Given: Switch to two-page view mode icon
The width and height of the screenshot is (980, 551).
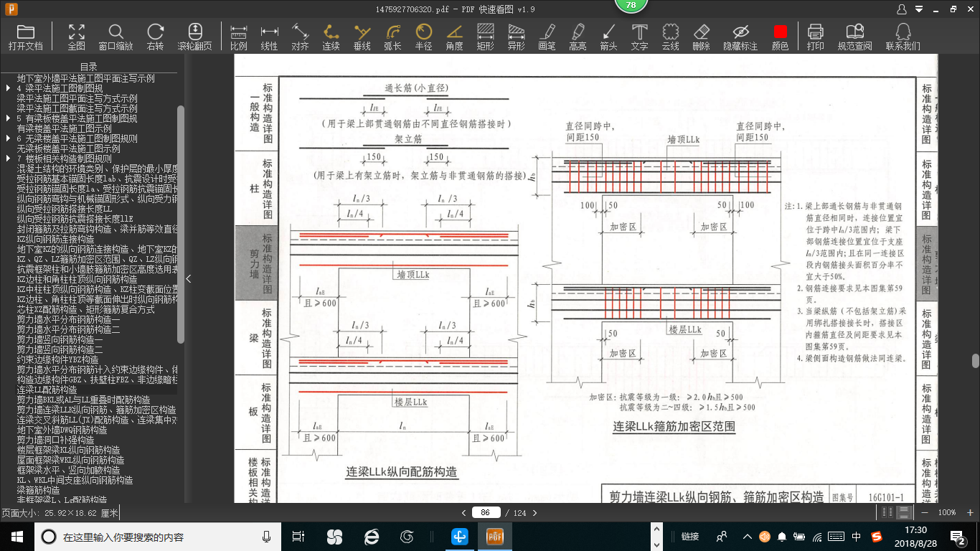Looking at the screenshot, I should [x=888, y=512].
